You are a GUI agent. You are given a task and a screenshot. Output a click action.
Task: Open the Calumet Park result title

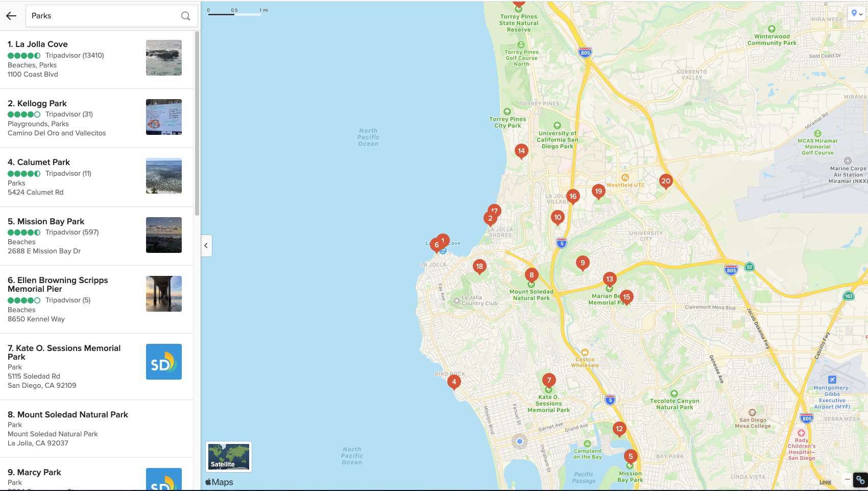coord(39,162)
